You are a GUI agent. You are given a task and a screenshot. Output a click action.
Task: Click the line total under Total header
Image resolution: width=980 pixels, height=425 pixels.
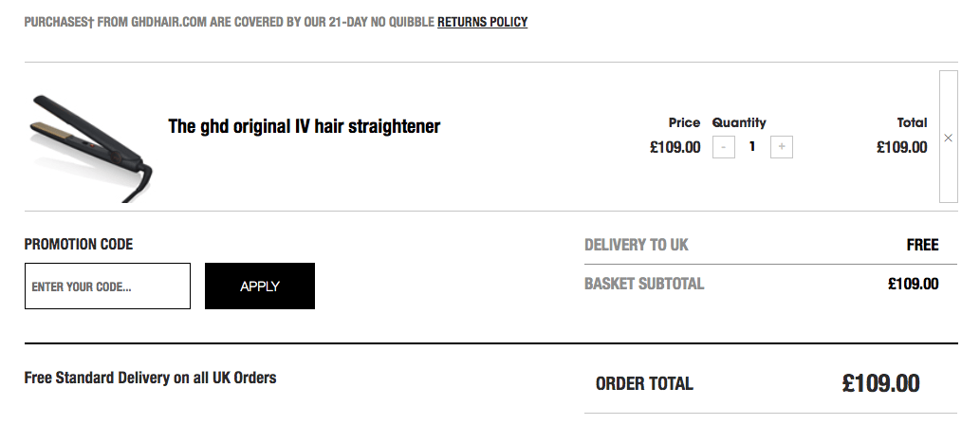click(901, 147)
